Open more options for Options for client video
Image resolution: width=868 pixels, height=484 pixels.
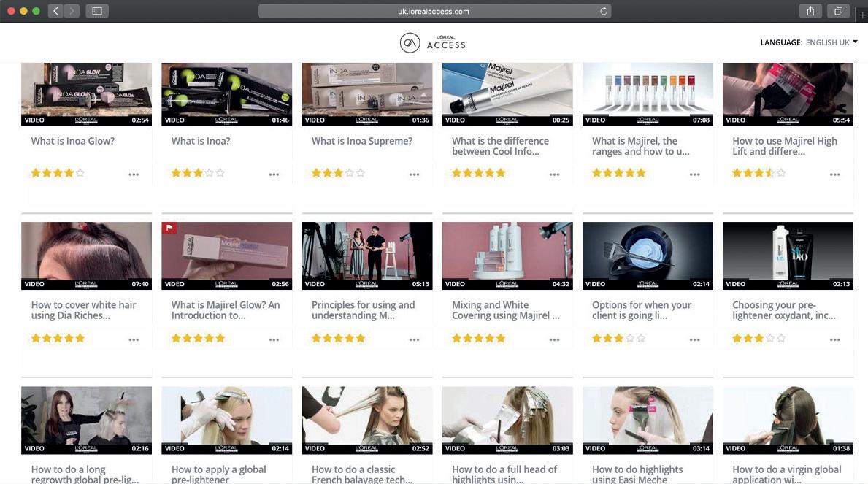tap(695, 339)
